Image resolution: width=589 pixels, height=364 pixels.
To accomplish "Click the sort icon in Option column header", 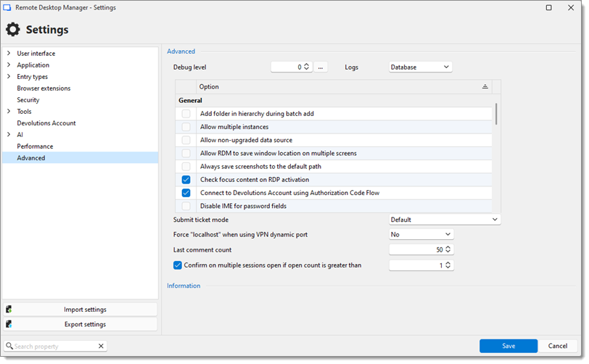I will pos(485,87).
